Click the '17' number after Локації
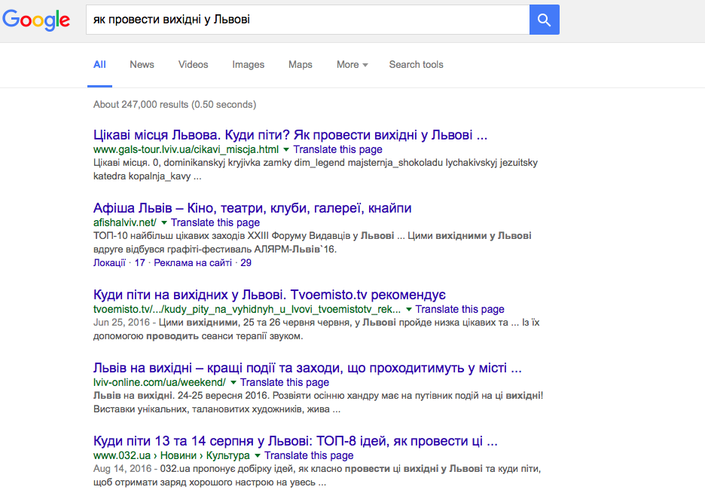This screenshot has width=705, height=493. click(x=139, y=263)
